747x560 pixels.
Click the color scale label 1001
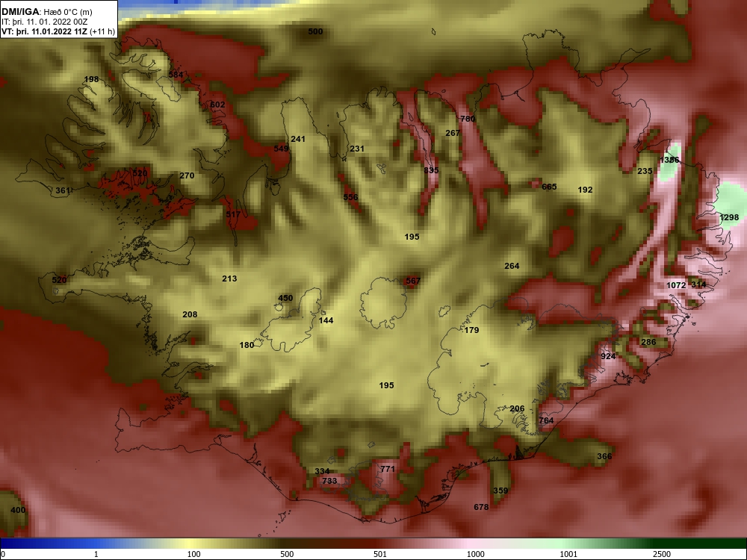point(568,554)
